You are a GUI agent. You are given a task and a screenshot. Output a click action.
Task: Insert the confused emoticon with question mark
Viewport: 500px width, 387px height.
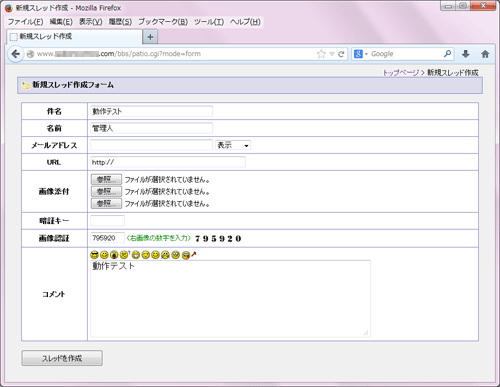point(124,255)
